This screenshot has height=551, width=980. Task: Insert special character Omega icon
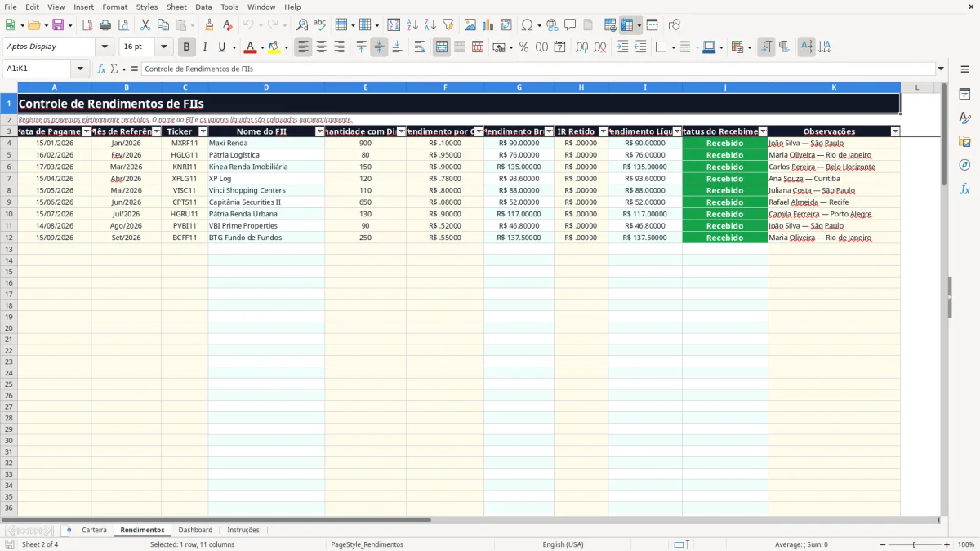527,25
